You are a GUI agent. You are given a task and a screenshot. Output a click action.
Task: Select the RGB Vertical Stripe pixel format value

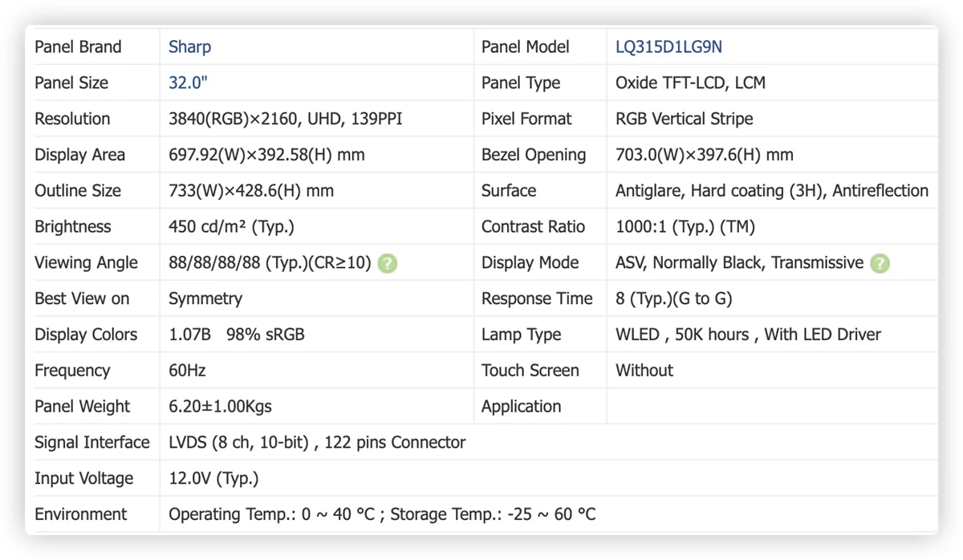point(685,119)
